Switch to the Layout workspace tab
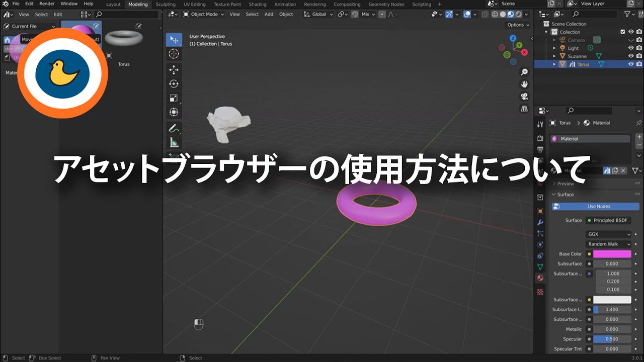This screenshot has height=362, width=644. point(113,4)
